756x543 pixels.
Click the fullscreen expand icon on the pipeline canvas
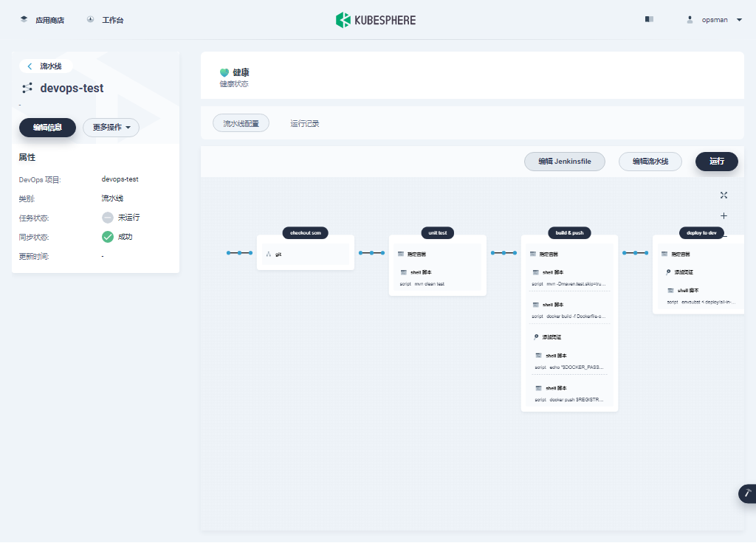coord(724,195)
